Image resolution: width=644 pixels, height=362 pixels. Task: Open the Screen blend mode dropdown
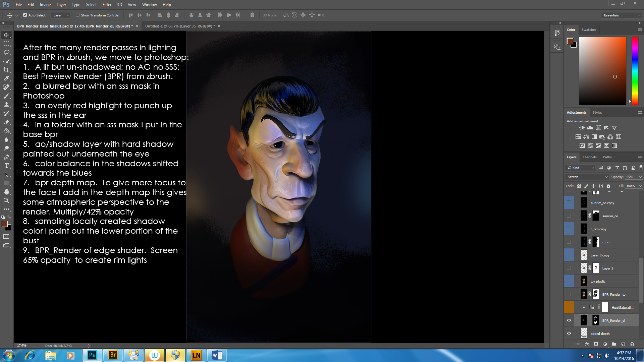[x=587, y=177]
